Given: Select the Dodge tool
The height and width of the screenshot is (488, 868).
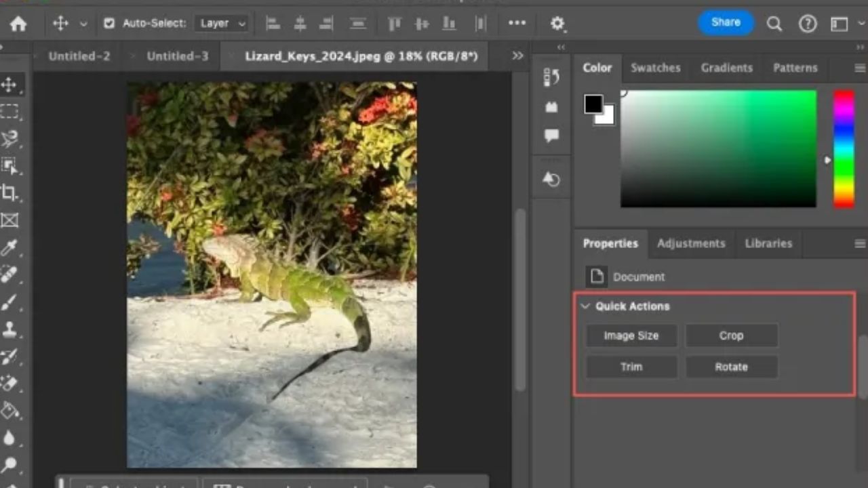Looking at the screenshot, I should coord(9,465).
